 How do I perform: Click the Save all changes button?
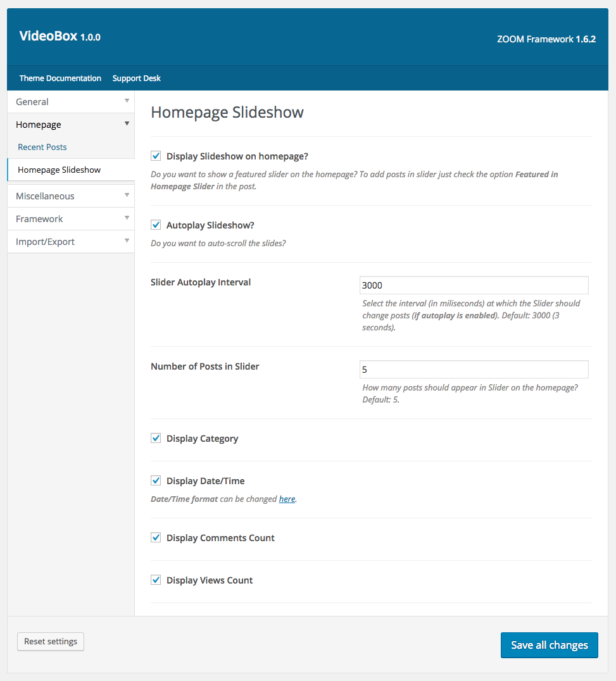[549, 645]
